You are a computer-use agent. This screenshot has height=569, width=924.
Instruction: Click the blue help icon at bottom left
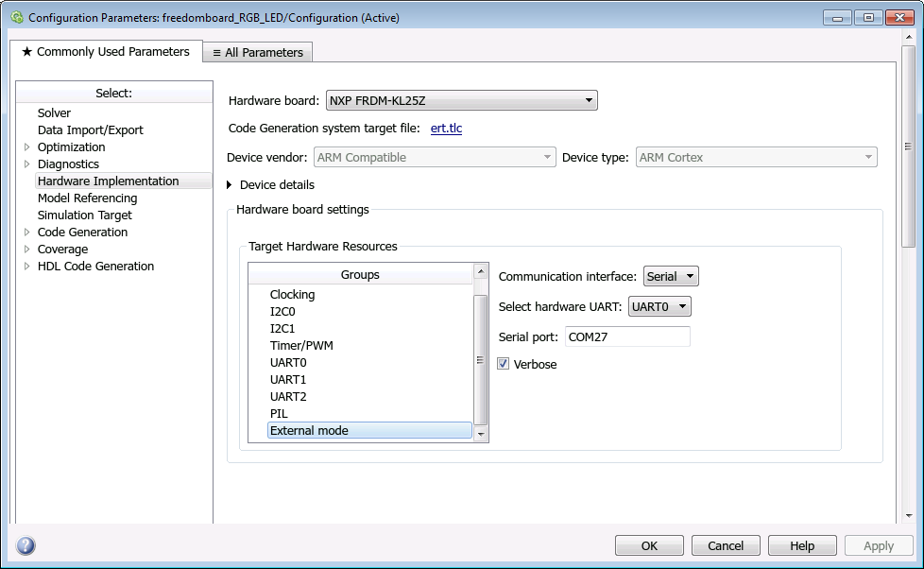(25, 545)
